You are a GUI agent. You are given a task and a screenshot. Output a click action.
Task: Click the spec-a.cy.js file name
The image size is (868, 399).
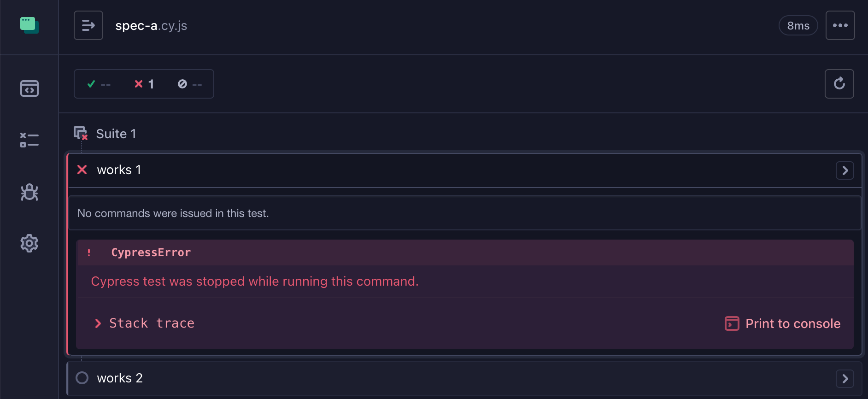pos(151,26)
